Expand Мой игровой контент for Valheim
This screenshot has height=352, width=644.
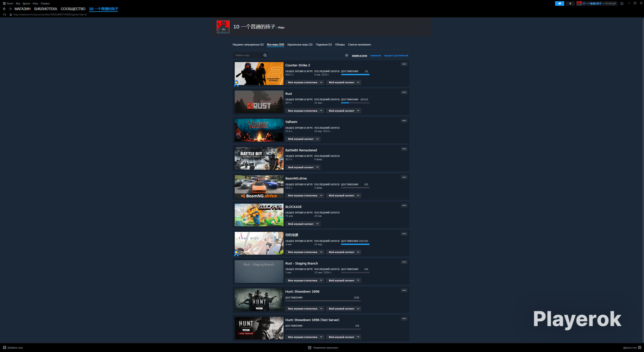(x=303, y=139)
